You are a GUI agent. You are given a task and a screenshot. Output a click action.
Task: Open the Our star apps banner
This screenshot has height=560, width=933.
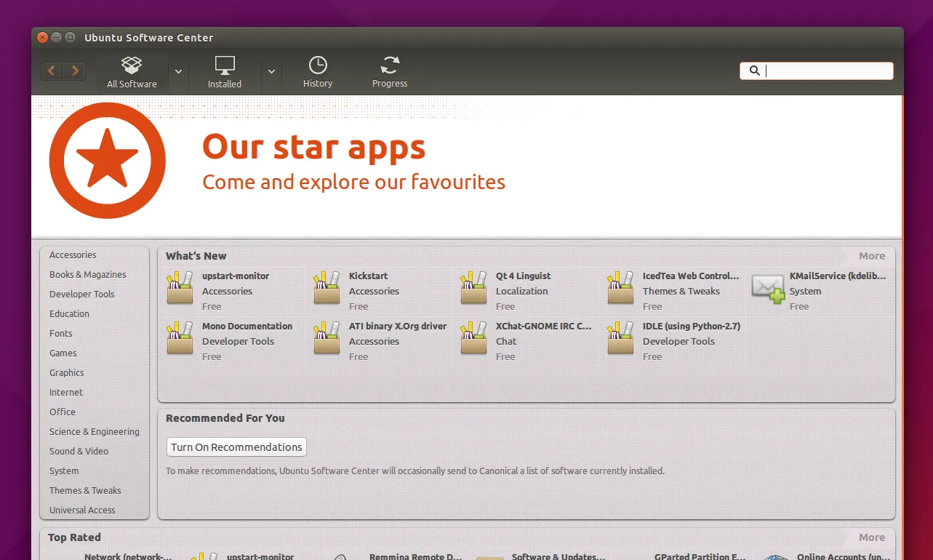(x=466, y=166)
